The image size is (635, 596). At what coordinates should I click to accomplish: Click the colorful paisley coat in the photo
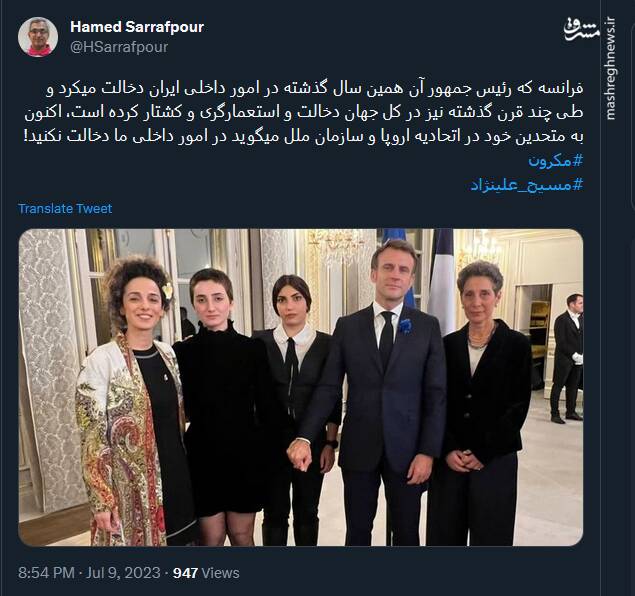(x=119, y=439)
